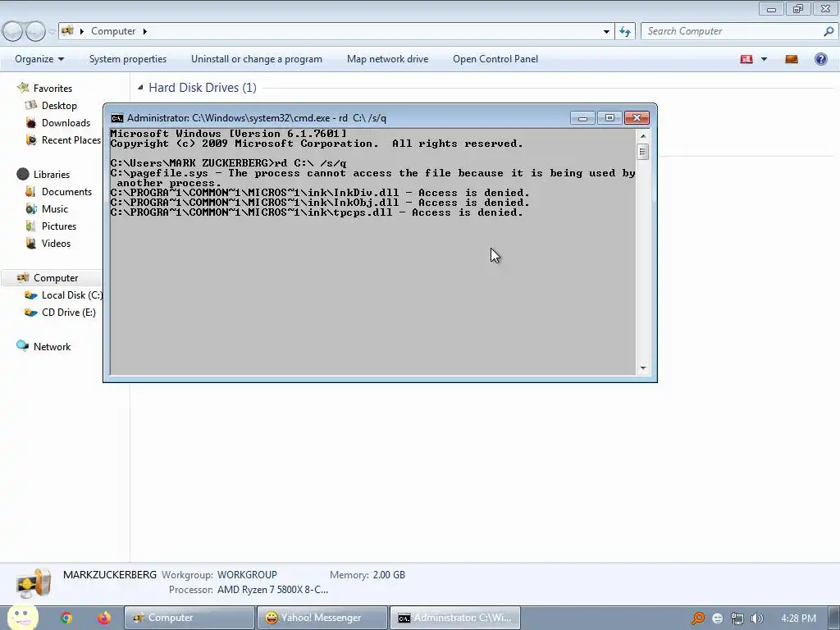840x630 pixels.
Task: Click the Computer icon in address bar
Action: (67, 31)
